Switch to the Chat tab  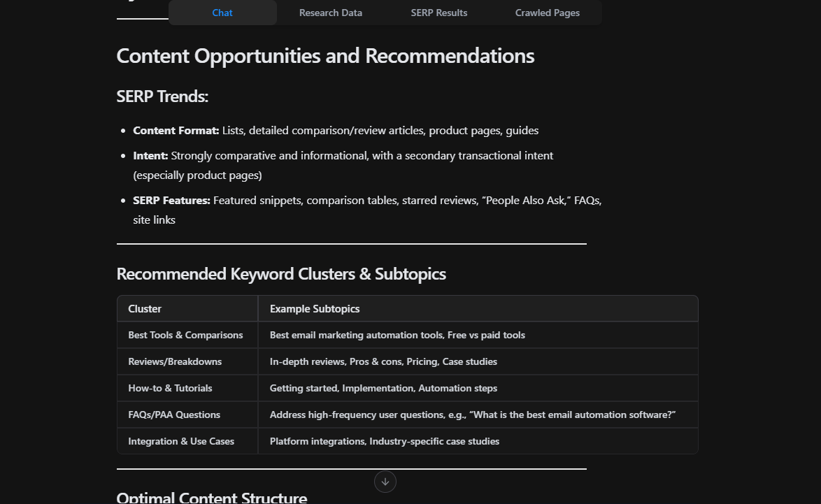pos(222,13)
